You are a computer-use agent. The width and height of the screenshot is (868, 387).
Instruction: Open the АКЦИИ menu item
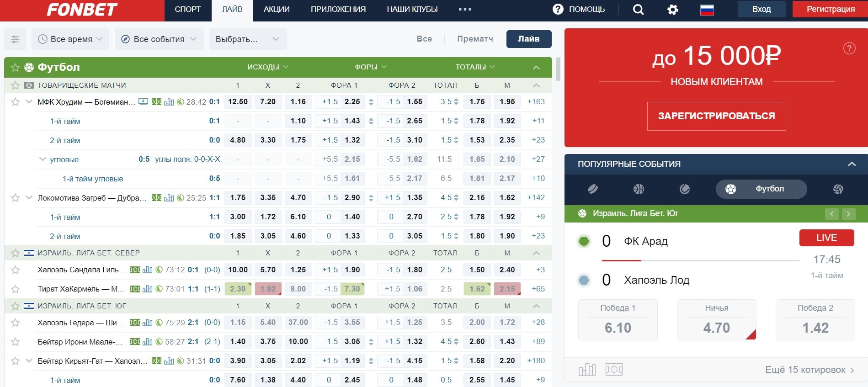pos(277,9)
